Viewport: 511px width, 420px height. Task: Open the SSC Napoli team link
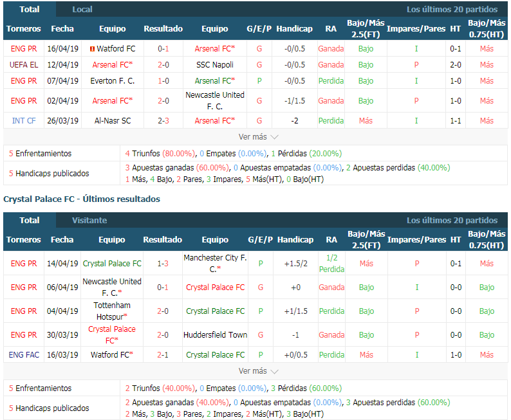click(x=215, y=64)
